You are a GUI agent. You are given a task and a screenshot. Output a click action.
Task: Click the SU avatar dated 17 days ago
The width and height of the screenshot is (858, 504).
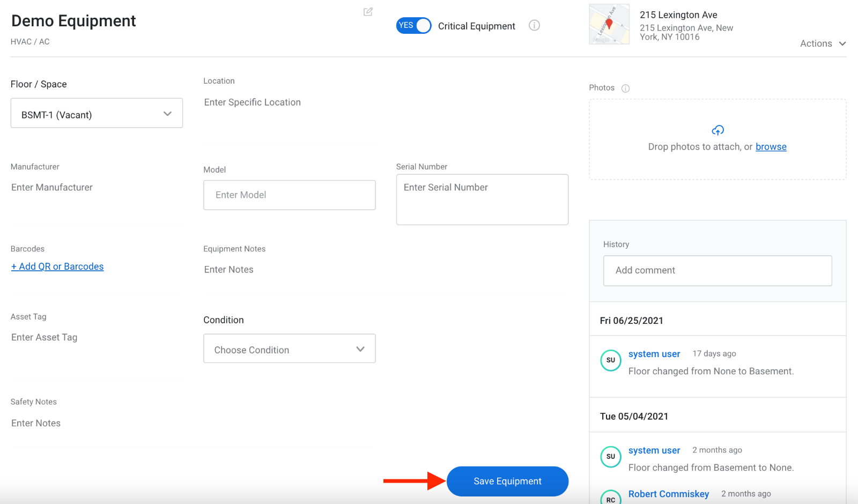611,360
